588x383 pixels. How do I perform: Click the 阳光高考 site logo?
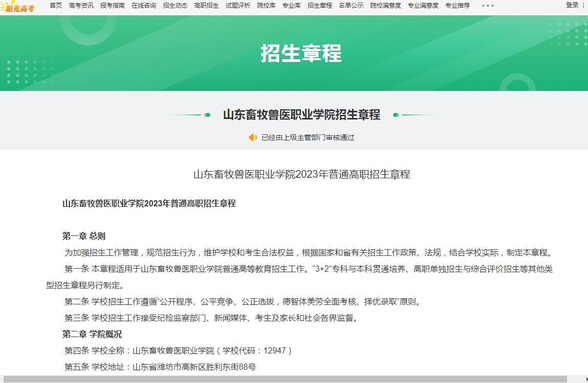tap(17, 6)
